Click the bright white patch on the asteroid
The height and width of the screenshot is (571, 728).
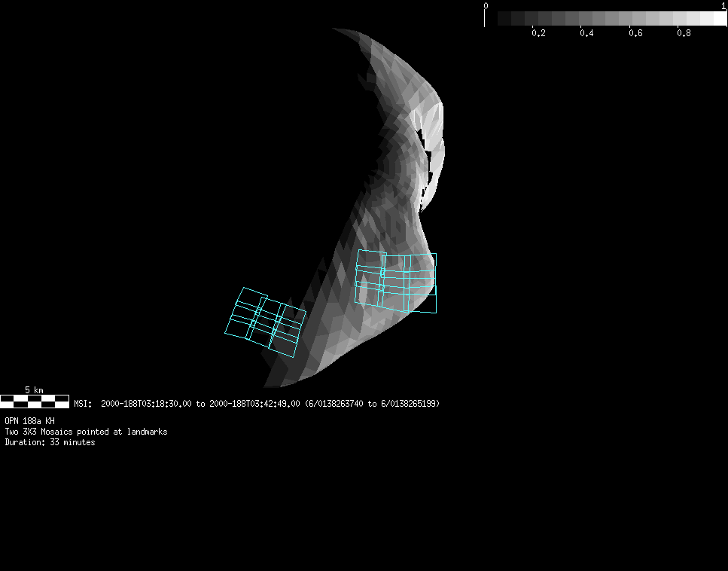click(x=434, y=137)
